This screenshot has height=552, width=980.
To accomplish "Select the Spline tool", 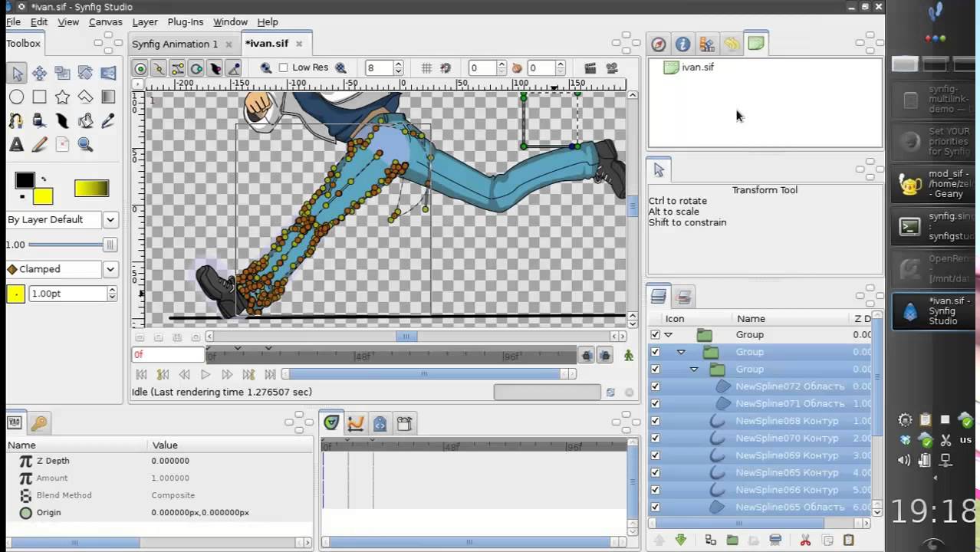I will [x=17, y=121].
